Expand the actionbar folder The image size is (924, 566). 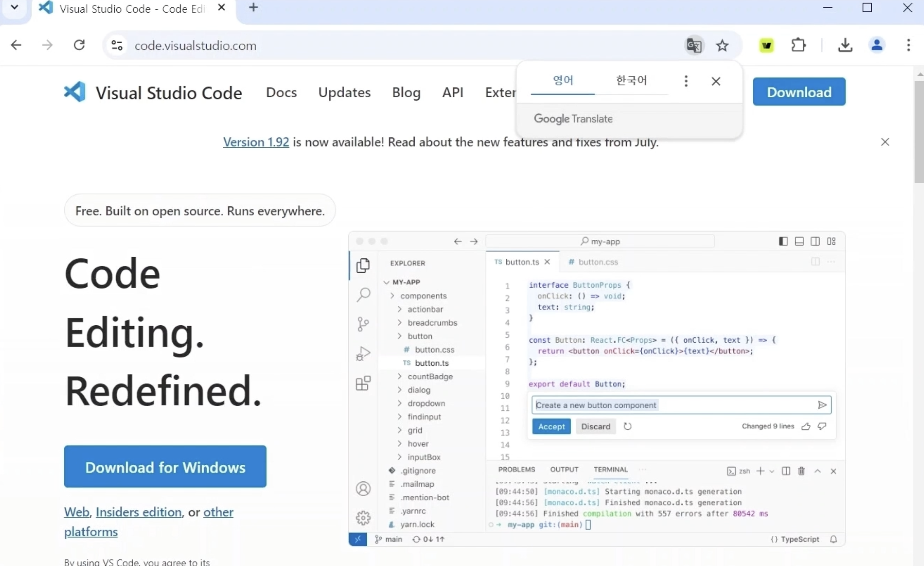click(x=399, y=309)
